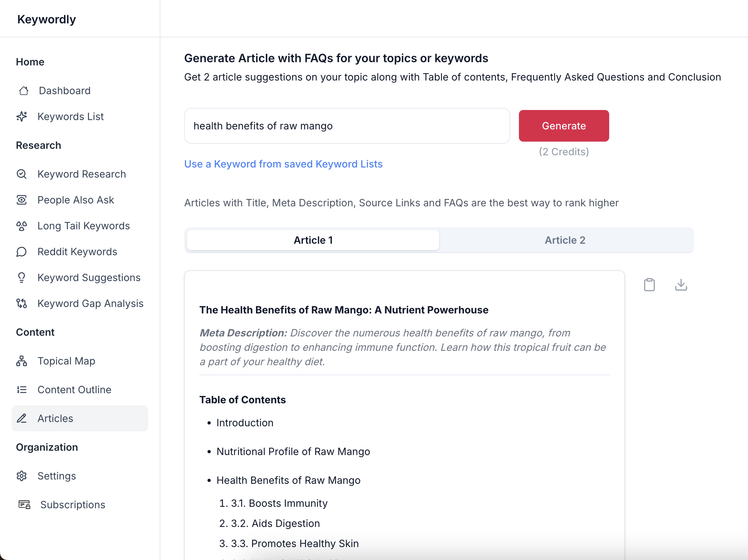This screenshot has width=748, height=560.
Task: Switch to Article 2 tab
Action: pos(565,239)
